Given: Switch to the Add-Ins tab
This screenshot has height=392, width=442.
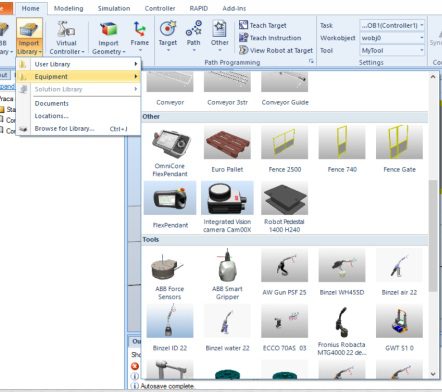Looking at the screenshot, I should (x=234, y=8).
